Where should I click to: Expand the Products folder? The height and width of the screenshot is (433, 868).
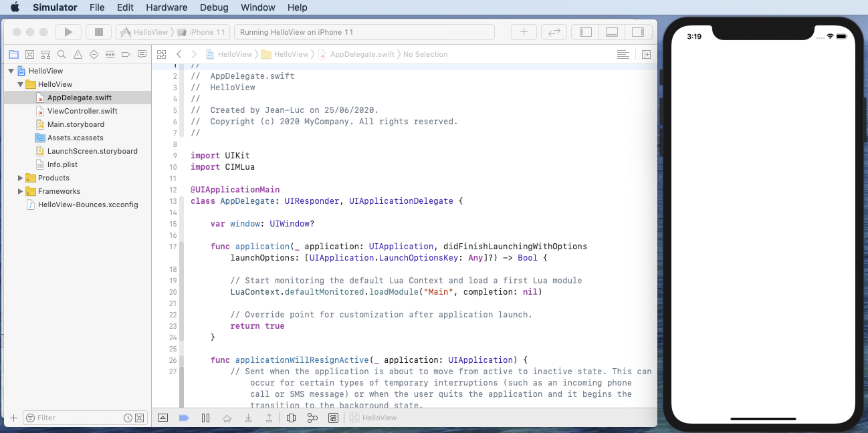(21, 178)
